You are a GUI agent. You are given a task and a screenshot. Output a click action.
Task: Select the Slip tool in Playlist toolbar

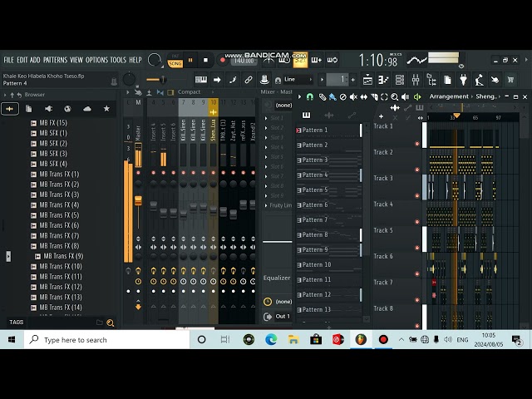pos(364,97)
